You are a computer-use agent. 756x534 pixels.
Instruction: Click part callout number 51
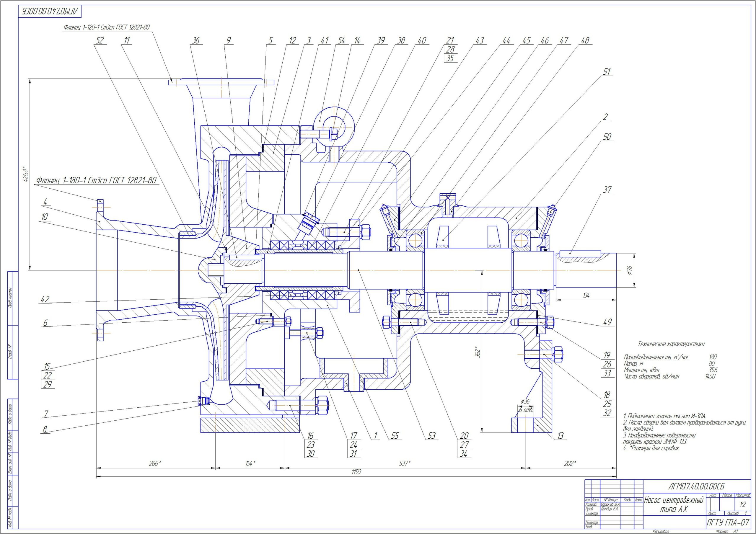tap(607, 72)
